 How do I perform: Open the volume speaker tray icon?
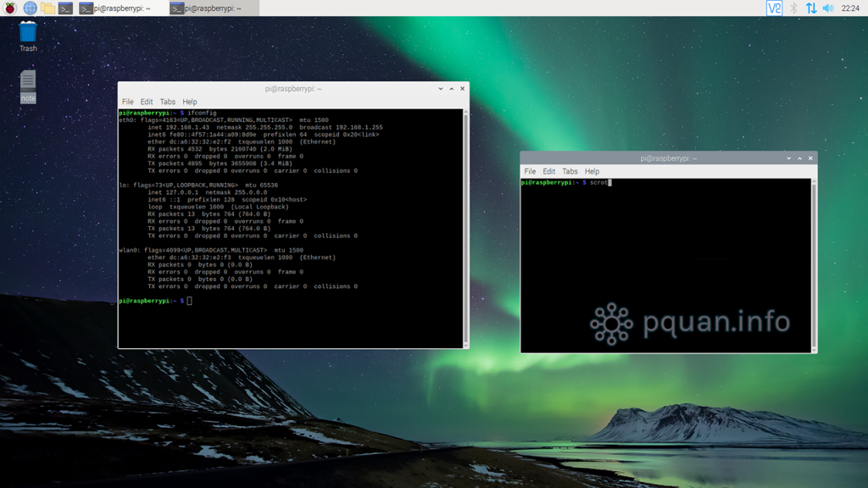(828, 8)
